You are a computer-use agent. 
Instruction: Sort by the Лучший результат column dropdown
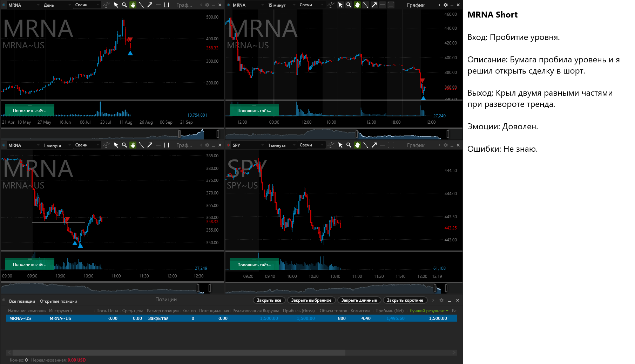[429, 311]
